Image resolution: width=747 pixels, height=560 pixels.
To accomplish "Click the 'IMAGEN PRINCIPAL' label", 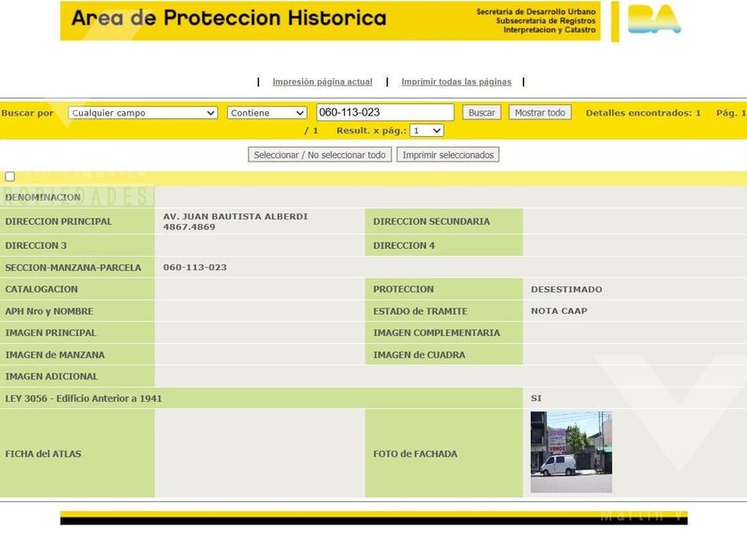I will pos(51,332).
